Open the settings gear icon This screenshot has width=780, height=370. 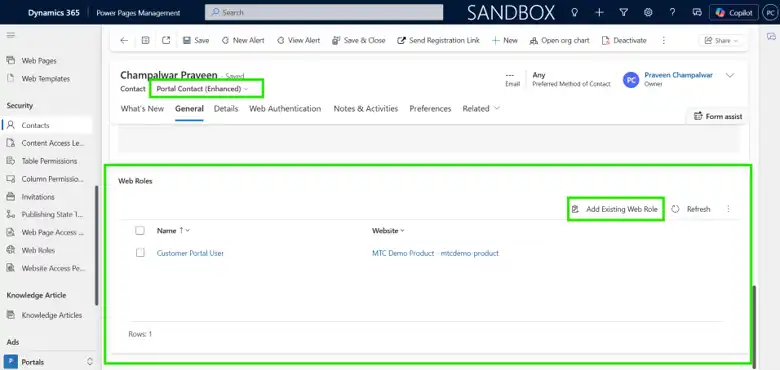click(648, 12)
